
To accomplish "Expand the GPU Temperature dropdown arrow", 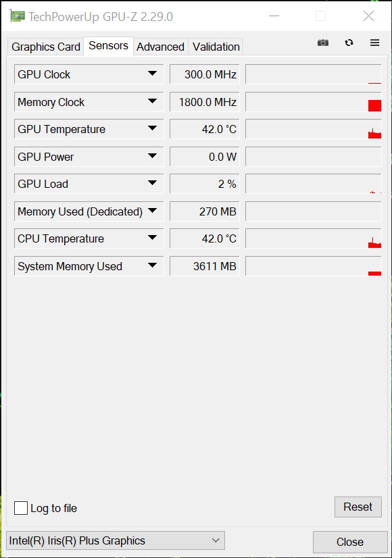I will 152,128.
